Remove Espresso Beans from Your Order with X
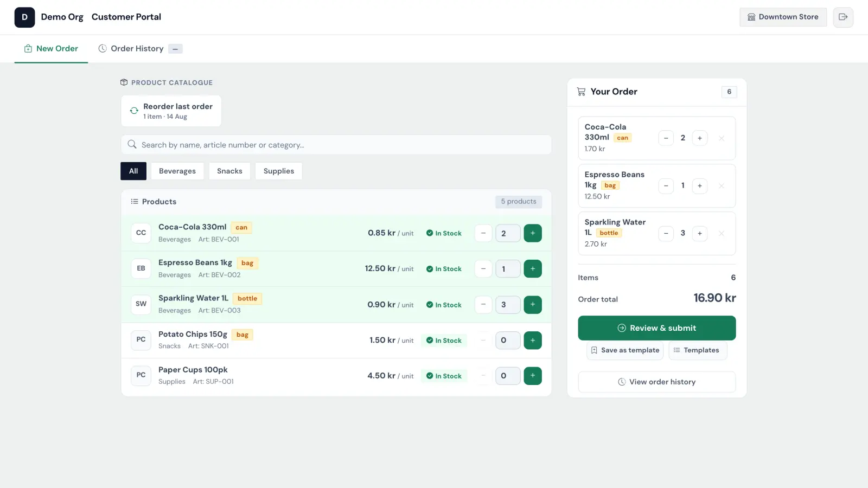The height and width of the screenshot is (488, 868). point(722,186)
